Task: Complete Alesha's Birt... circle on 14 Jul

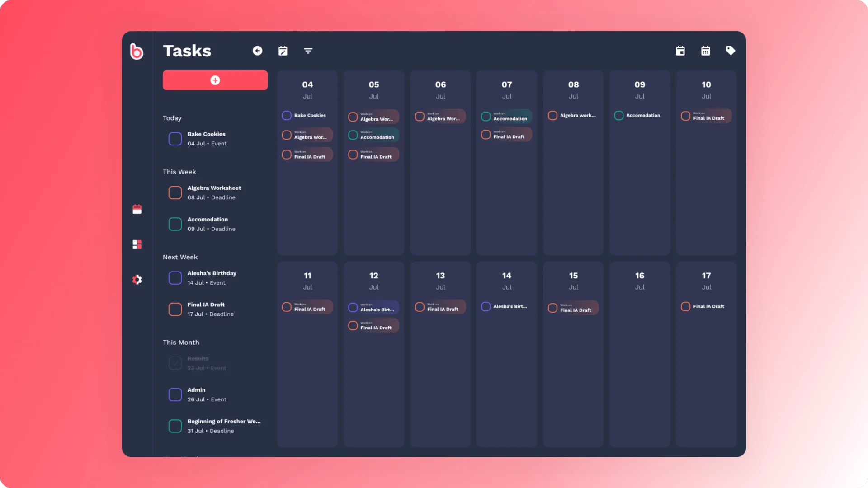Action: click(486, 306)
